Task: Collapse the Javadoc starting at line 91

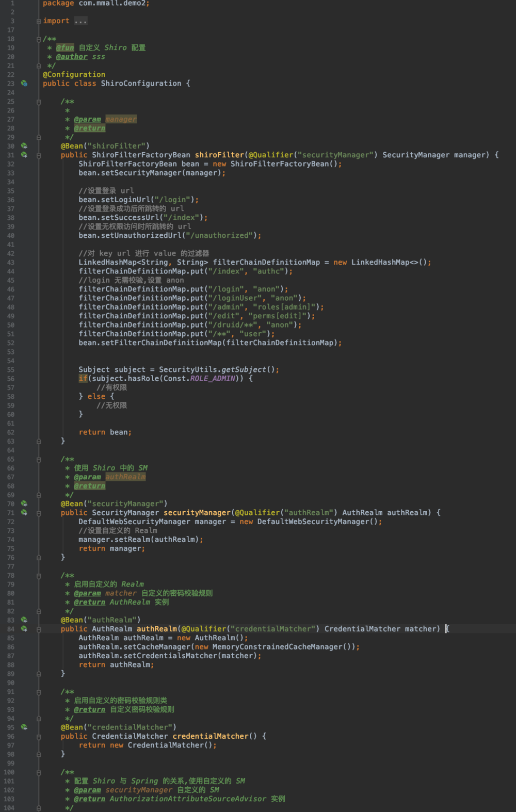Action: pos(39,692)
